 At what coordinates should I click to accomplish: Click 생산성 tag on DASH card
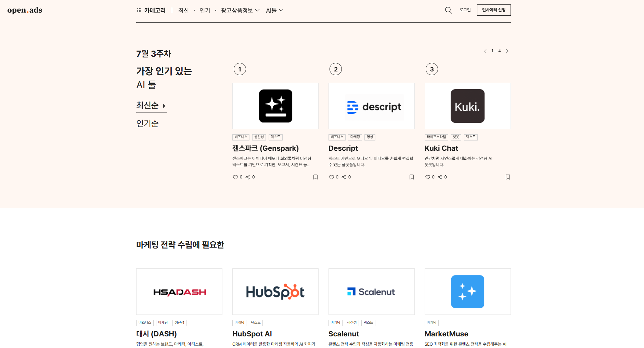pyautogui.click(x=179, y=323)
